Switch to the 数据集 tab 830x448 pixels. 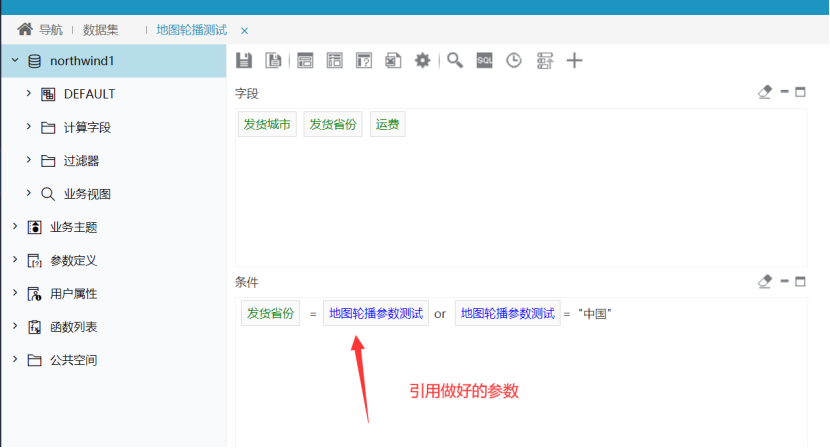point(101,30)
